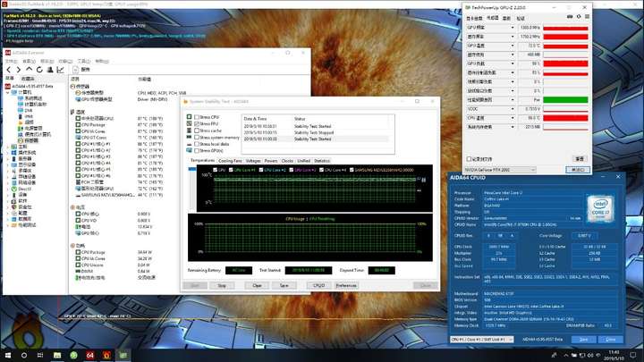
Task: Open Preferences in System Stability Test
Action: pyautogui.click(x=346, y=285)
